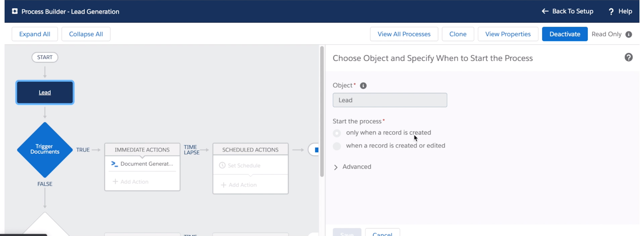Select the Trigger Documents criteria diamond
644x236 pixels.
tap(45, 150)
